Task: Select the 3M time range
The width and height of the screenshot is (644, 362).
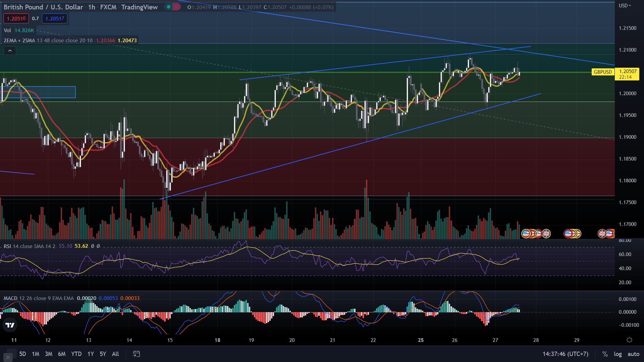Action: coord(49,354)
